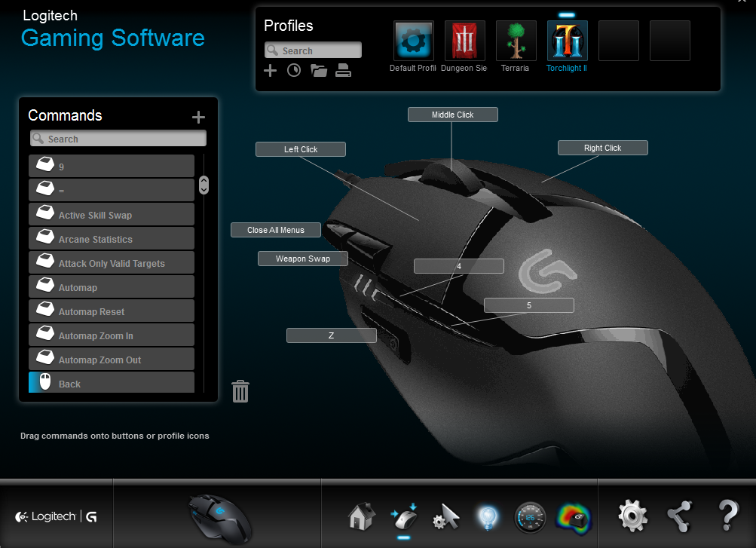Open the input analysis heat map icon

574,518
